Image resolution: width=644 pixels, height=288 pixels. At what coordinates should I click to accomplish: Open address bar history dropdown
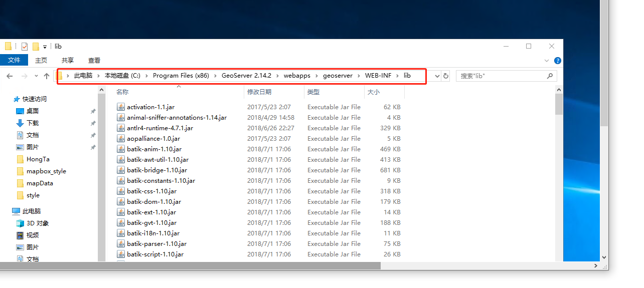coord(436,76)
